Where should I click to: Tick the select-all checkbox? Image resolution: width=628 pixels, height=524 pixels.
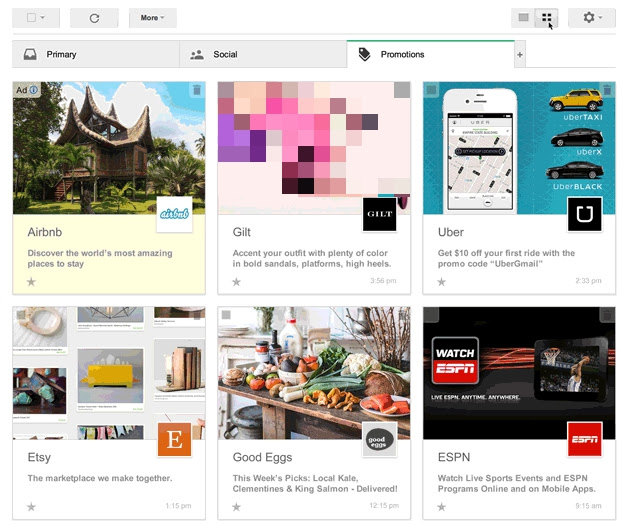[31, 18]
